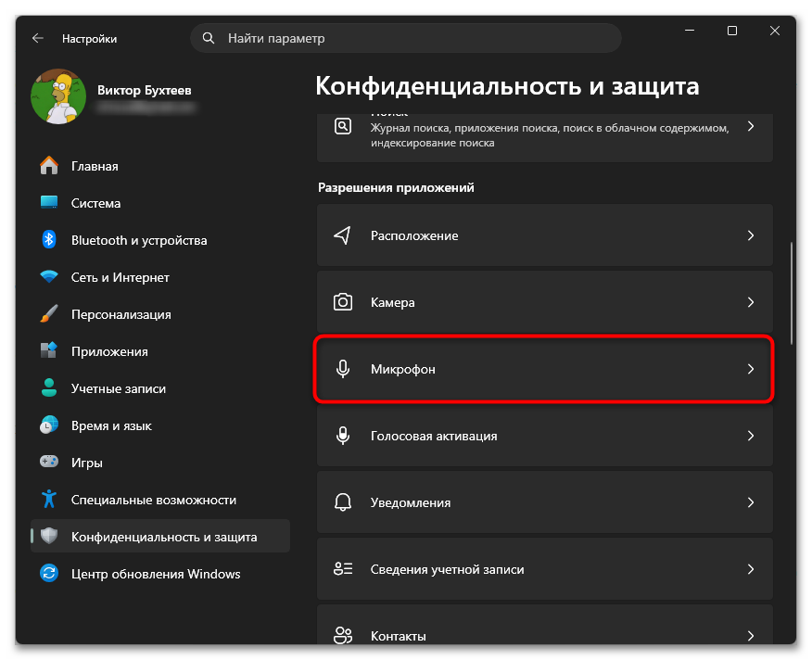Click the vertical scrollbar thumb
The image size is (812, 660).
[x=792, y=293]
